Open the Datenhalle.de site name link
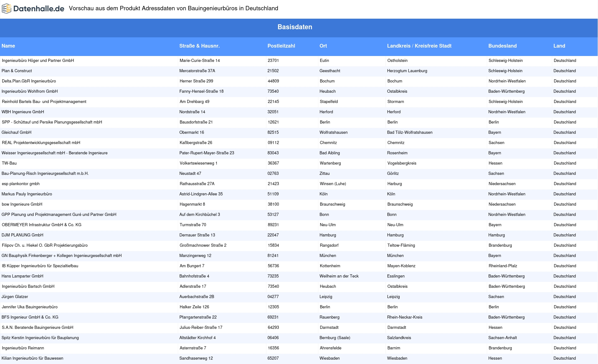This screenshot has height=364, width=598. tap(39, 9)
